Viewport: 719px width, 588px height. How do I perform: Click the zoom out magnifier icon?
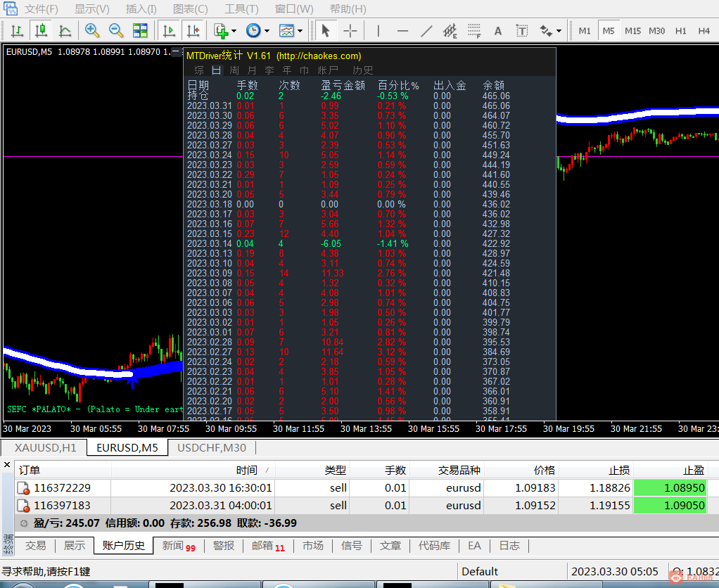tap(116, 30)
